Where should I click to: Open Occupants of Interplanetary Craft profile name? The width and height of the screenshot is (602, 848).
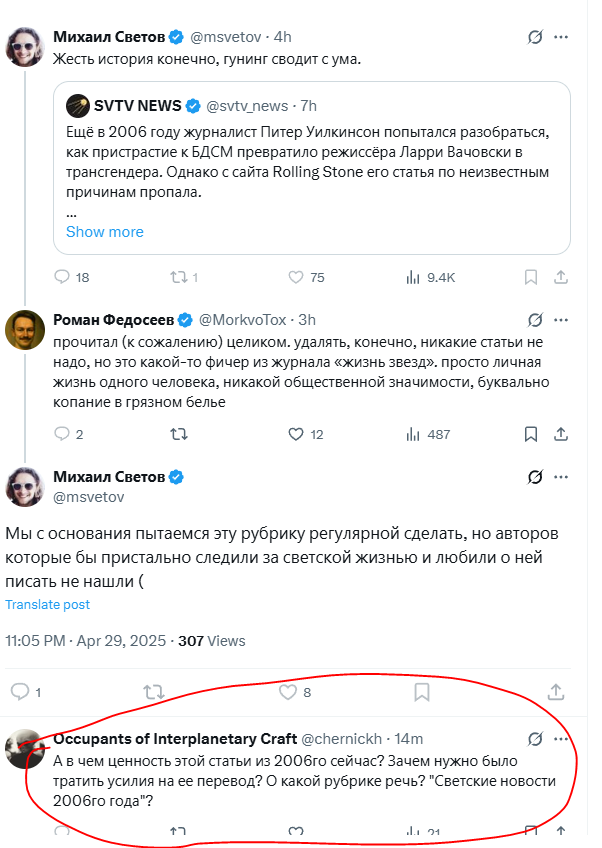click(x=174, y=738)
